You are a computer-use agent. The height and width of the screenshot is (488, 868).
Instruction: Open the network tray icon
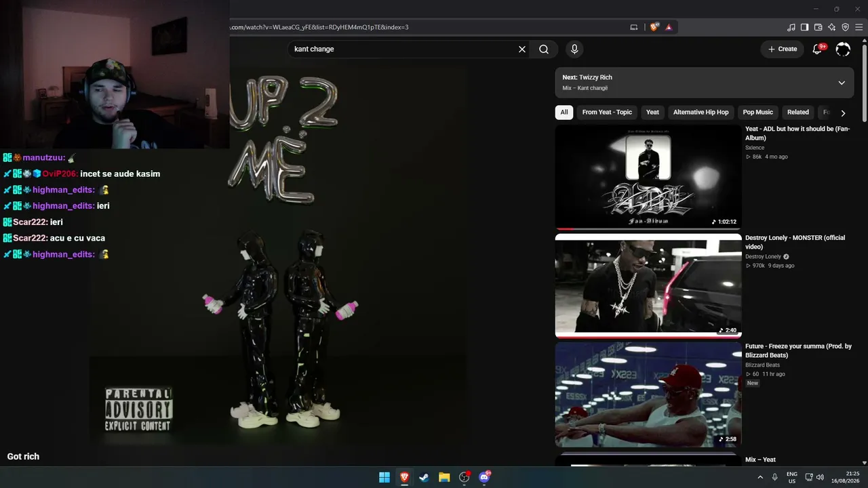coord(810,477)
